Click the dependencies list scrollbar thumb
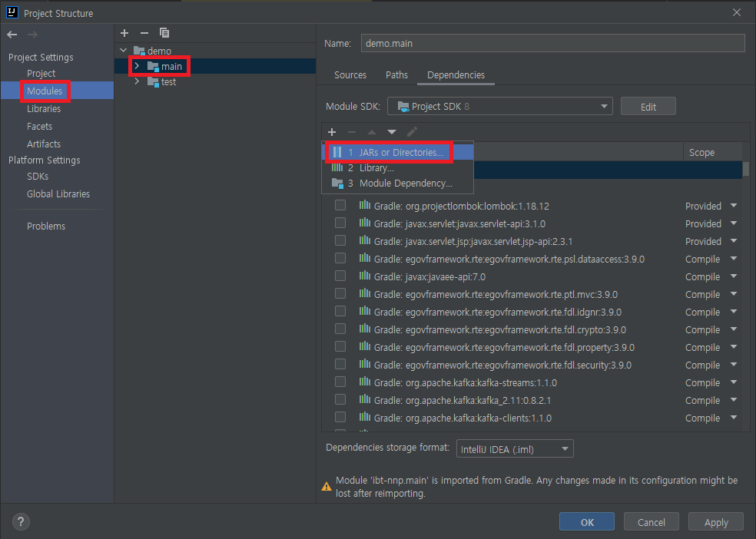The width and height of the screenshot is (756, 539). [x=746, y=169]
